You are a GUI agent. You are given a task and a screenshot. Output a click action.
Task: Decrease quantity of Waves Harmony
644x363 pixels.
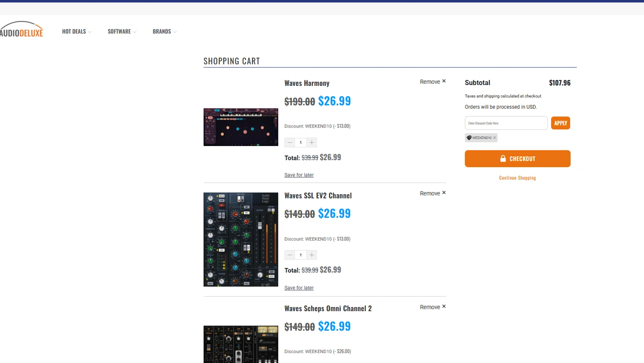click(290, 142)
